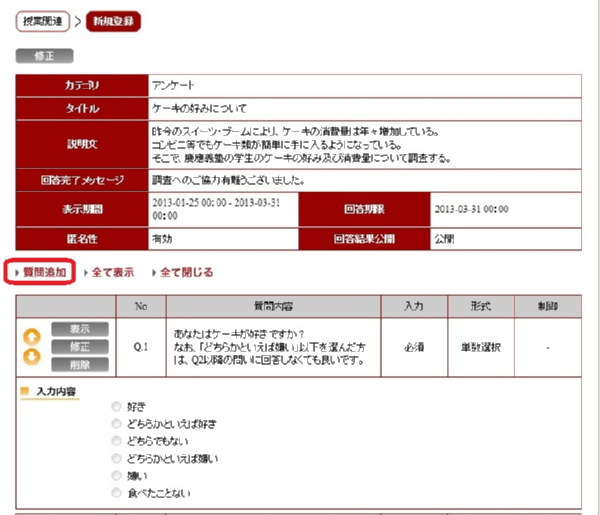Image resolution: width=600 pixels, height=515 pixels.
Task: Click the 入力内容 section marker icon
Action: click(x=25, y=391)
